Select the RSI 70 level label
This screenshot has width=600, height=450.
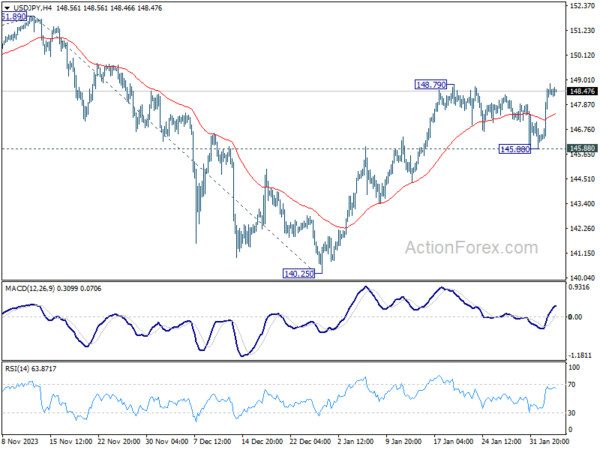pos(572,385)
